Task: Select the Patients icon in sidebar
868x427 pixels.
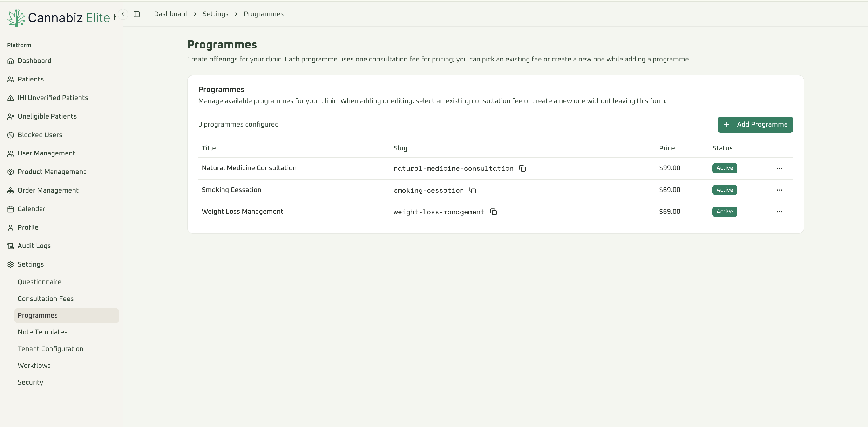Action: coord(10,79)
